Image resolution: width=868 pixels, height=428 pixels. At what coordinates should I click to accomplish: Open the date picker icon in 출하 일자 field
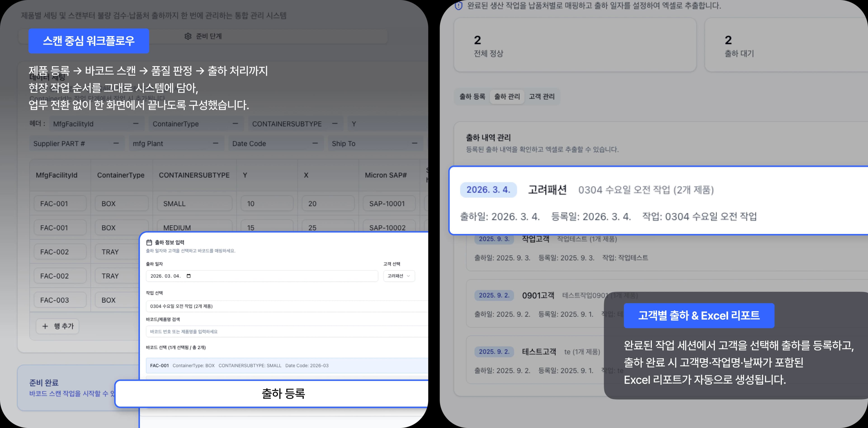point(189,276)
